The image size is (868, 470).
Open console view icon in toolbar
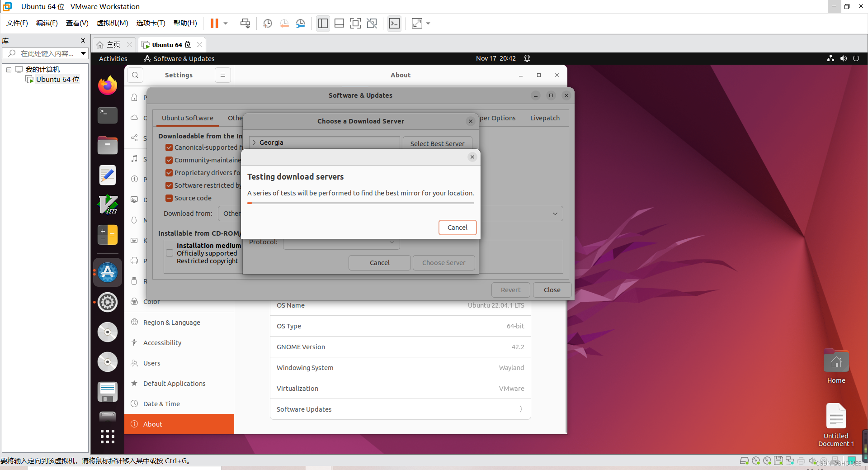pos(394,23)
